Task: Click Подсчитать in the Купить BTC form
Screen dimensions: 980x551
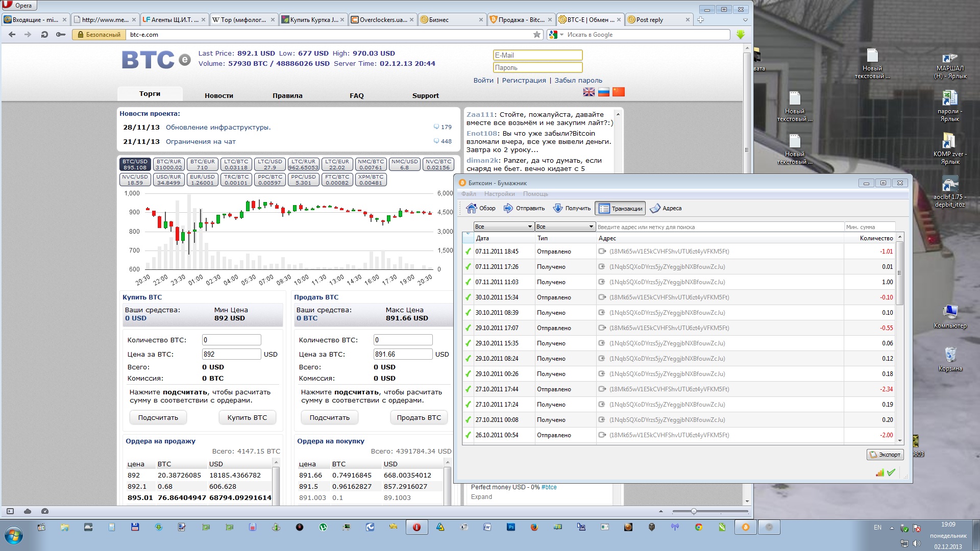Action: coord(158,417)
